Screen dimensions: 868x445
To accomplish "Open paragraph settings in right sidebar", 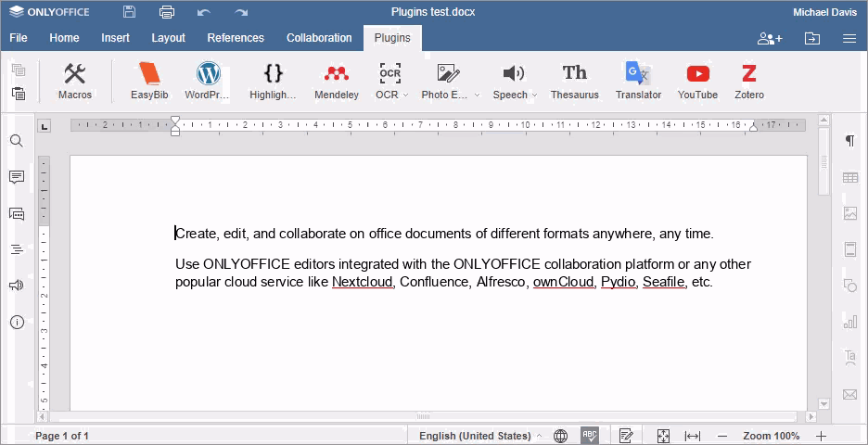I will 849,141.
